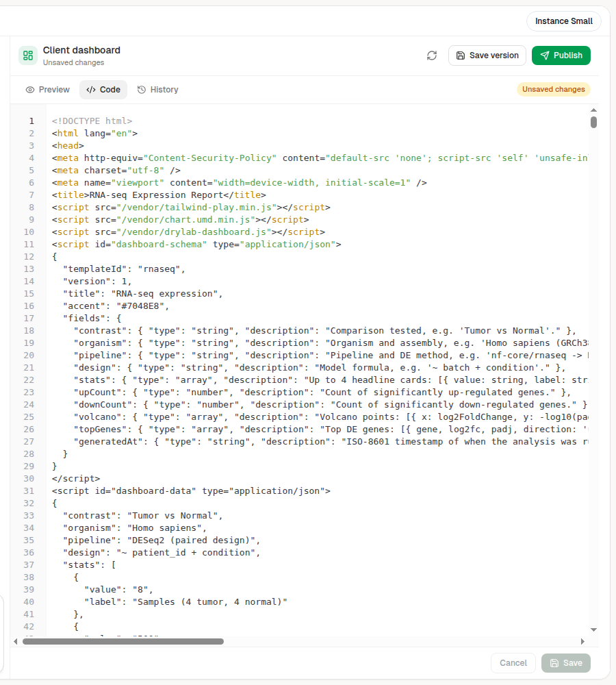Click the topGenes field definition line

[x=331, y=429]
